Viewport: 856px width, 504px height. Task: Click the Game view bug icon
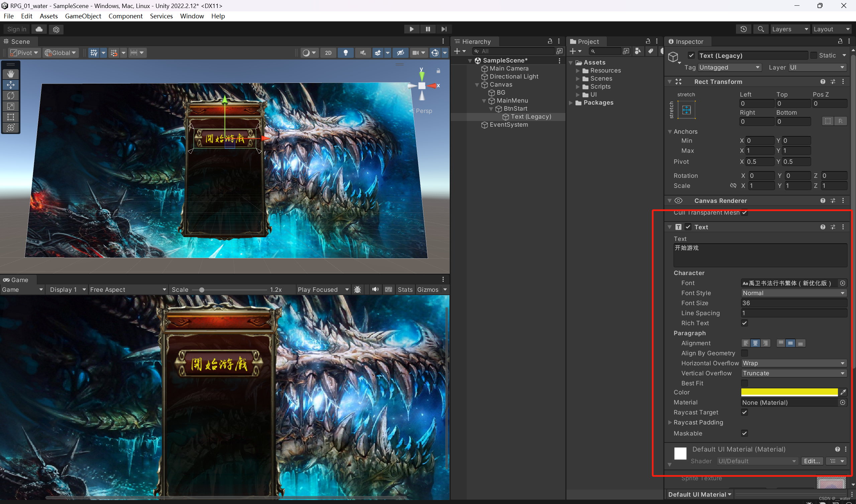pyautogui.click(x=357, y=290)
